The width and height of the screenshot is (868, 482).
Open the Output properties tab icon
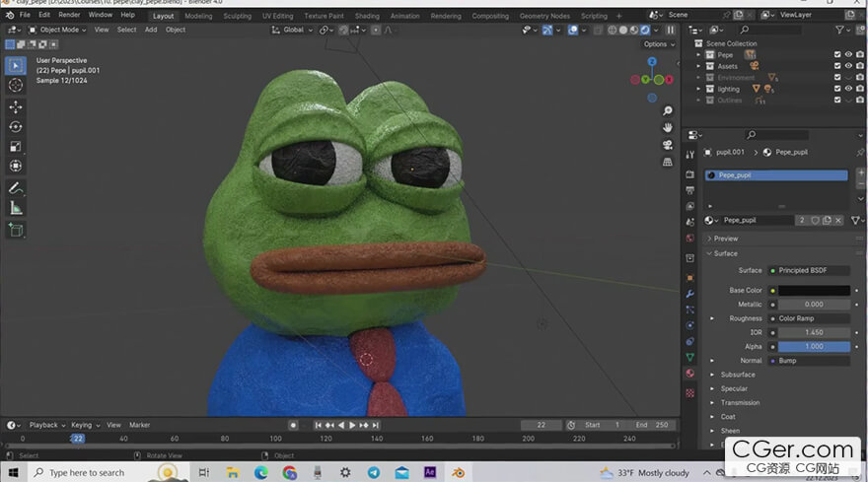pyautogui.click(x=689, y=190)
